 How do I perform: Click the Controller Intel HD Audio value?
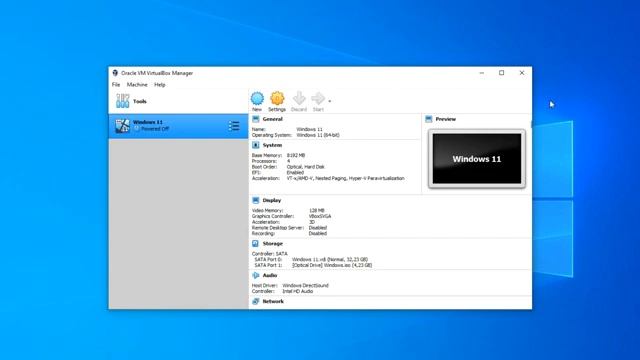[298, 291]
